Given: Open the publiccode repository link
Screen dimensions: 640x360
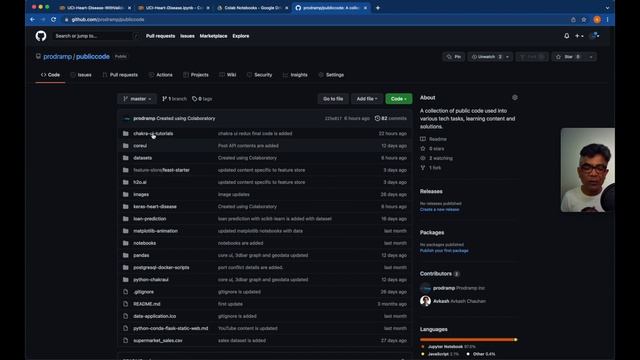Looking at the screenshot, I should click(93, 56).
